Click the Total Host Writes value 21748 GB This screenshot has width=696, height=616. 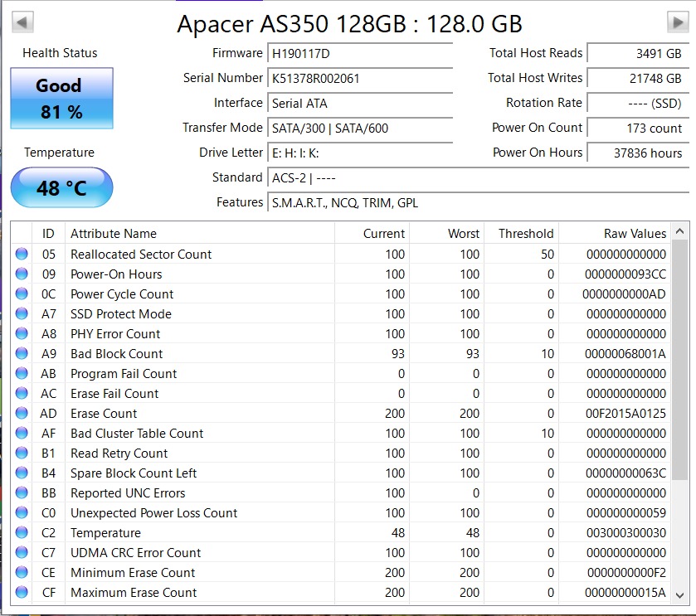coord(638,79)
